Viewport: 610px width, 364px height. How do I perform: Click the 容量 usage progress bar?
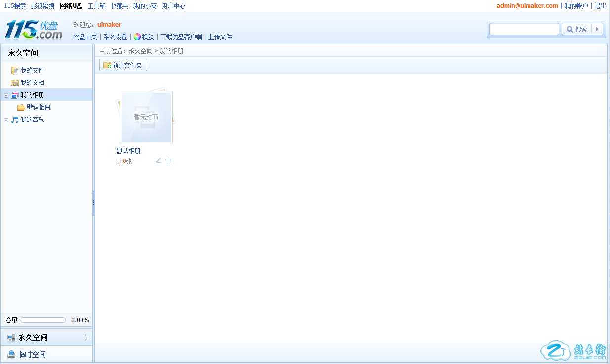click(x=43, y=320)
